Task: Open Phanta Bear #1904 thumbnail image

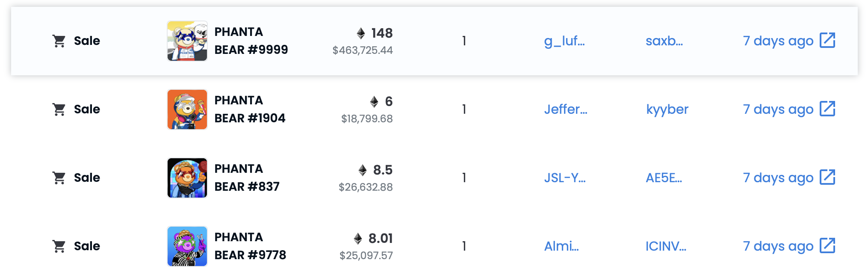Action: click(187, 109)
